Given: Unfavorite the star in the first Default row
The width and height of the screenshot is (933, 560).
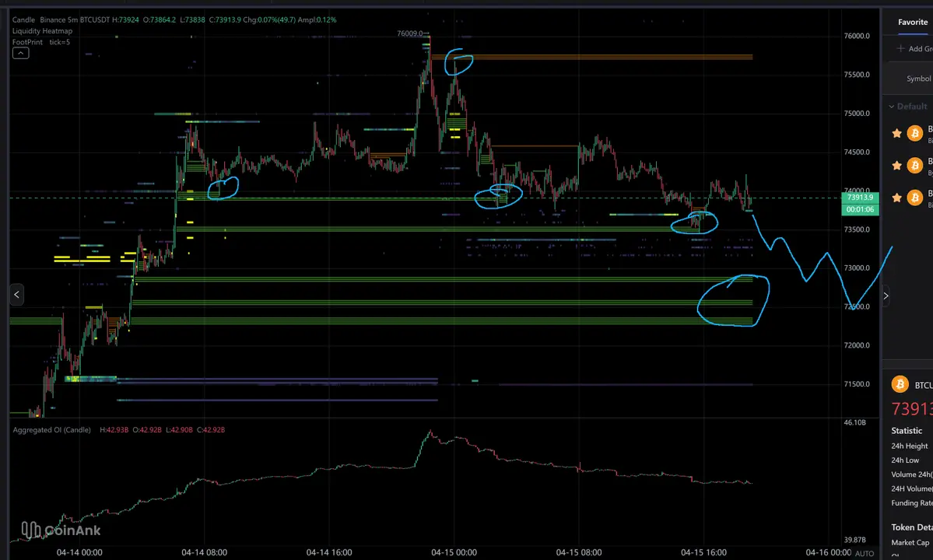Looking at the screenshot, I should [x=896, y=133].
